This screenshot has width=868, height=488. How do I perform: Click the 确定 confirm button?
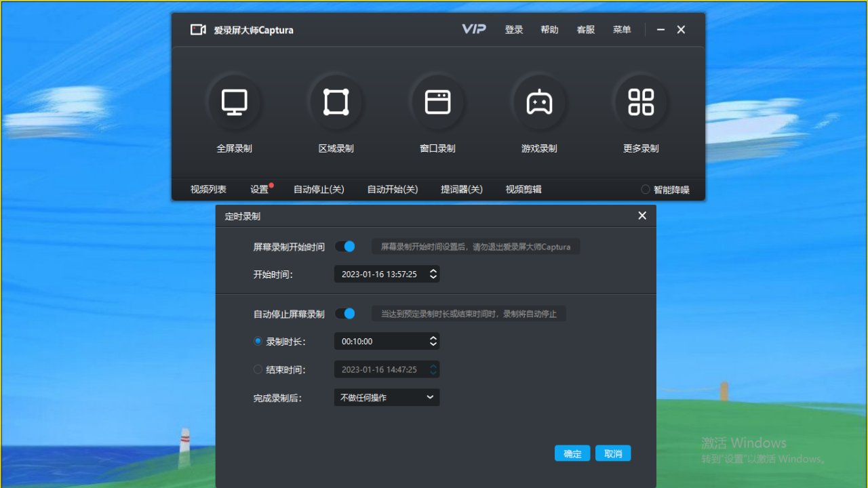point(572,453)
